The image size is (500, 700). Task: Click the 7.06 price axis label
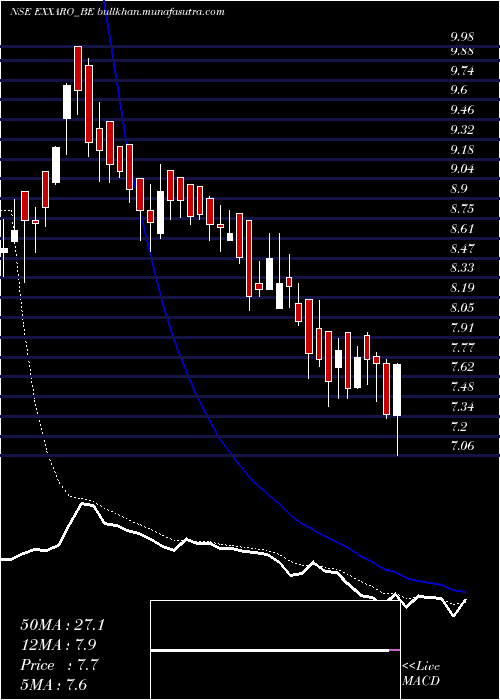(x=462, y=446)
